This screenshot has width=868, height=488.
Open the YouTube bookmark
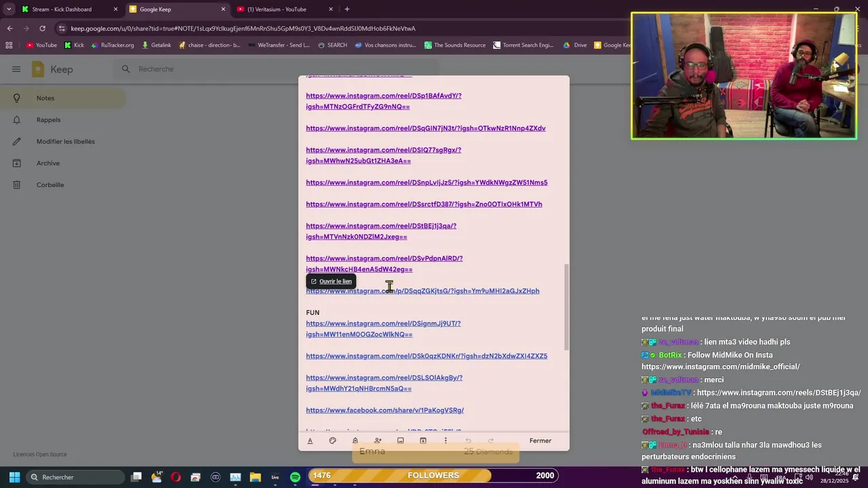(41, 45)
